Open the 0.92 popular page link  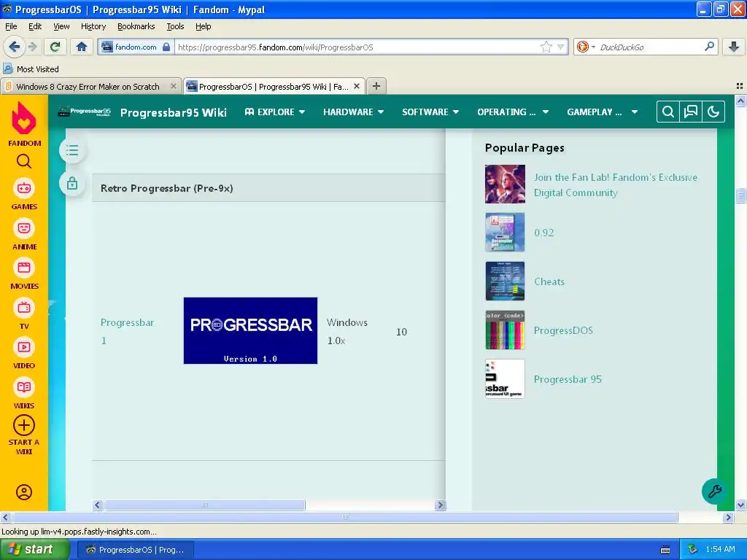[543, 233]
